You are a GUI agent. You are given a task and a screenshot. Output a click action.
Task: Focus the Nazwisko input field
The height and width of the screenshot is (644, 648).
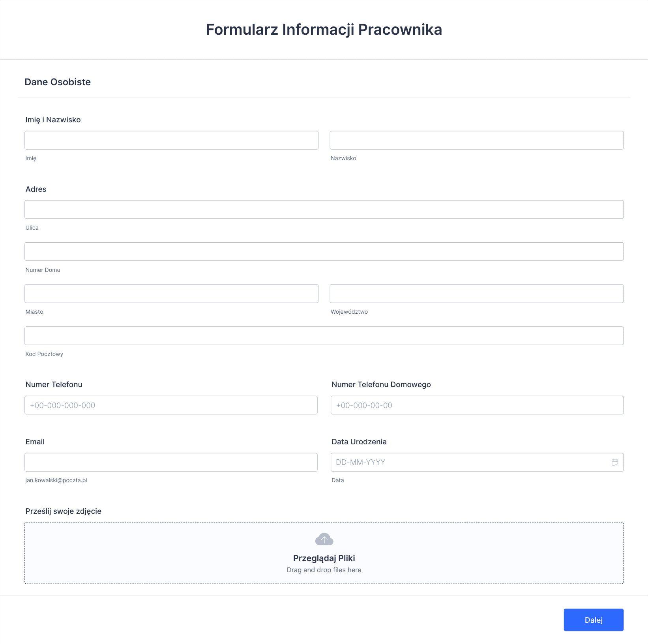[476, 140]
